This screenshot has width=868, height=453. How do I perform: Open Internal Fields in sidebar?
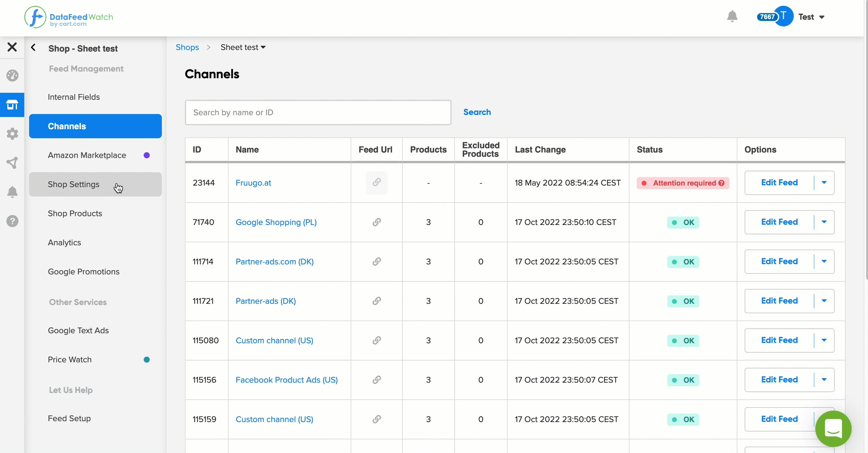click(x=95, y=97)
